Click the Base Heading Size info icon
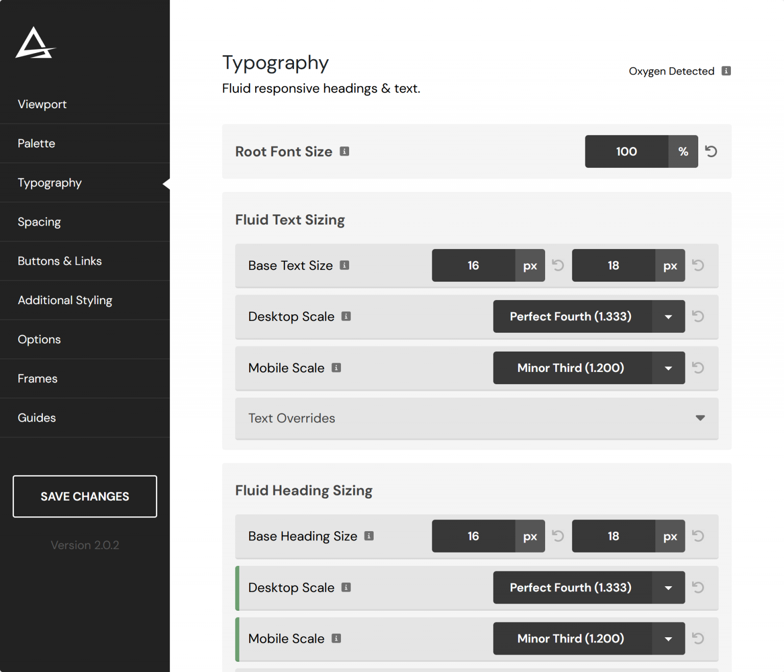 coord(369,536)
